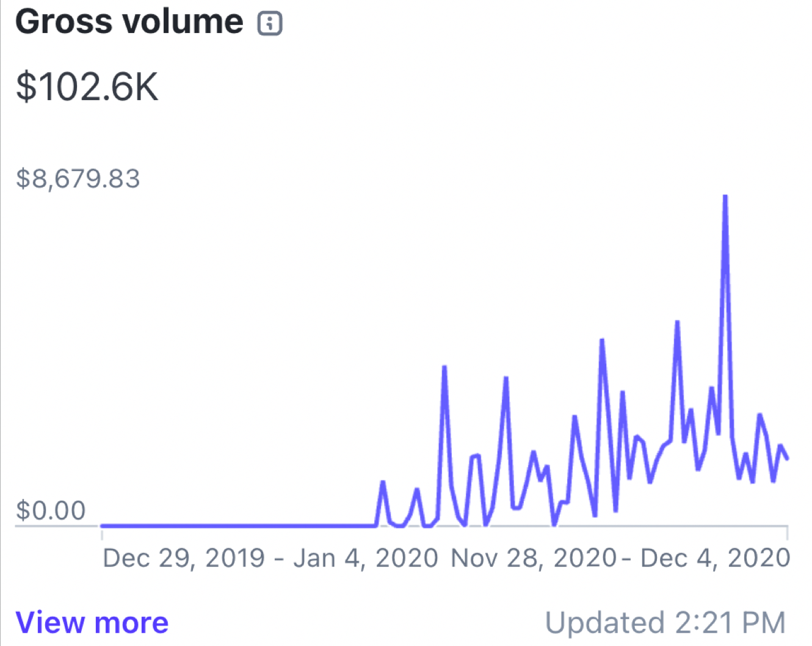Click the right x-axis tick mark
This screenshot has height=646, width=812.
click(x=787, y=533)
